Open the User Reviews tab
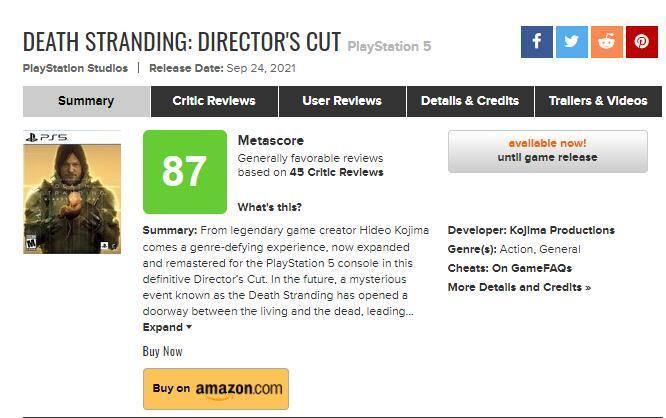The height and width of the screenshot is (418, 666). pyautogui.click(x=342, y=101)
